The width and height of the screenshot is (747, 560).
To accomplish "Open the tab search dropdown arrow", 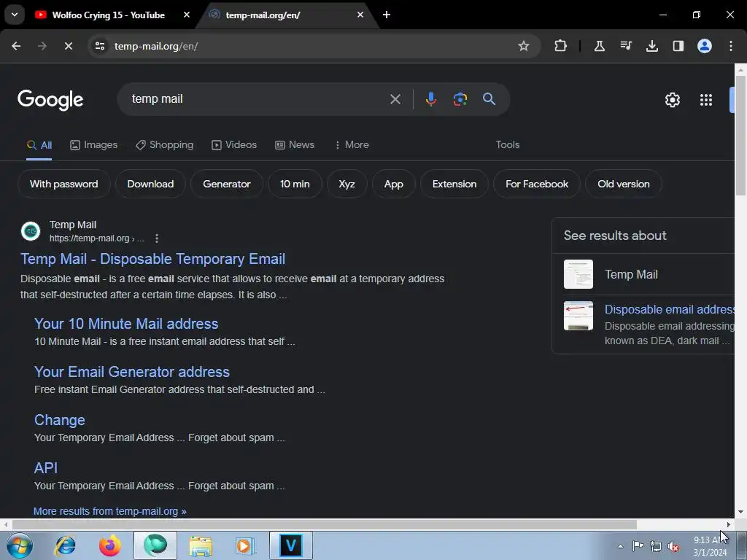I will [x=15, y=15].
